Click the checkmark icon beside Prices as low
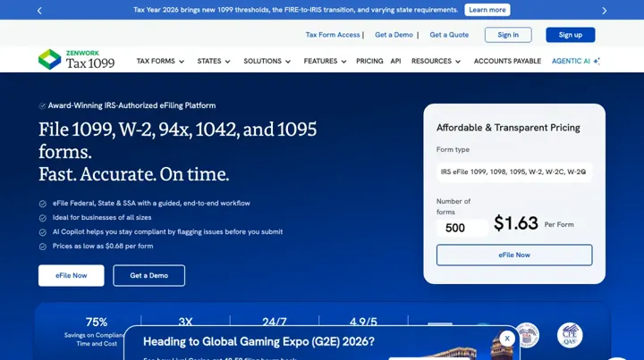Viewport: 644px width, 360px height. tap(43, 247)
